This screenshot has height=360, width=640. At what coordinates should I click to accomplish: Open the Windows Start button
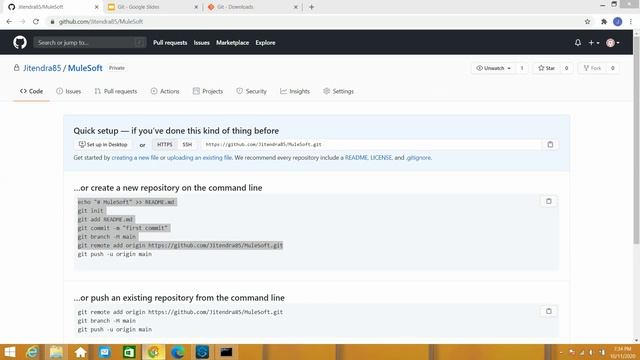point(9,352)
